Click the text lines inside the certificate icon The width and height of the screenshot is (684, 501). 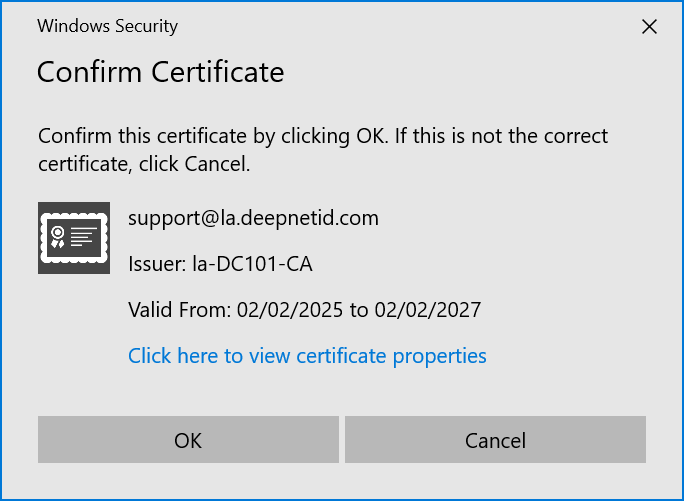point(84,237)
